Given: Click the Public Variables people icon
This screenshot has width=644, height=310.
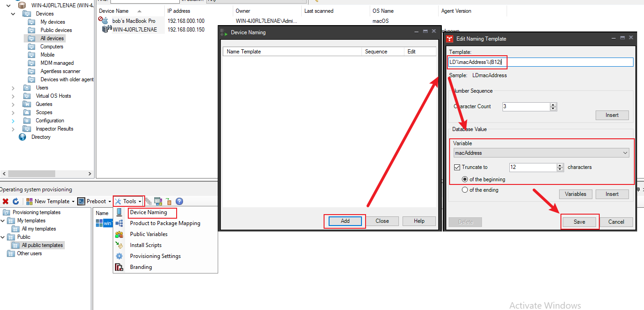Looking at the screenshot, I should click(x=119, y=234).
